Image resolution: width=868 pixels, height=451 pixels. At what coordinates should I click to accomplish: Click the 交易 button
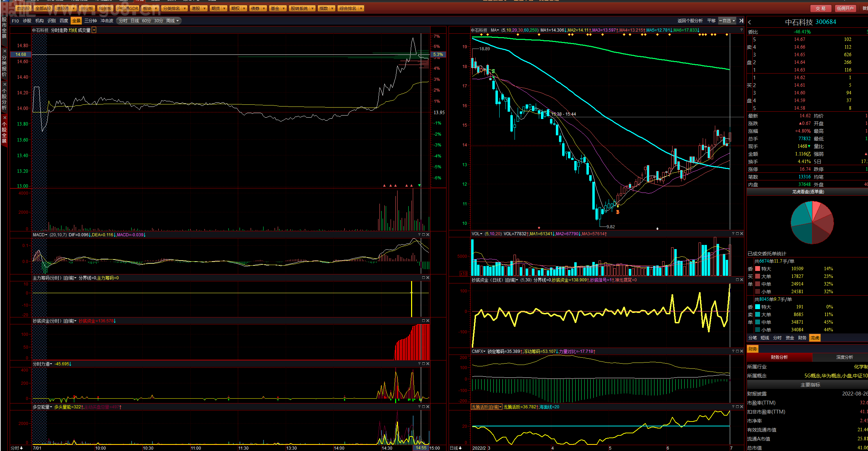821,9
